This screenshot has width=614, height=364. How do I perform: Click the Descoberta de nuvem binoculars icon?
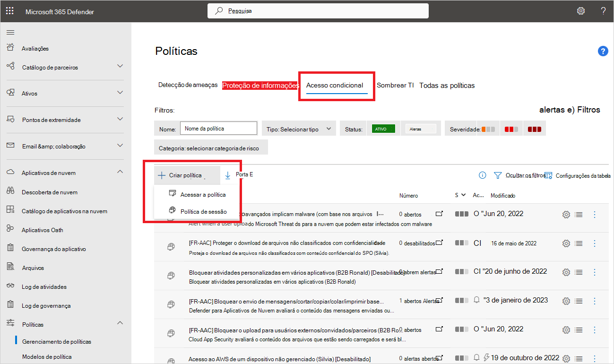click(10, 191)
